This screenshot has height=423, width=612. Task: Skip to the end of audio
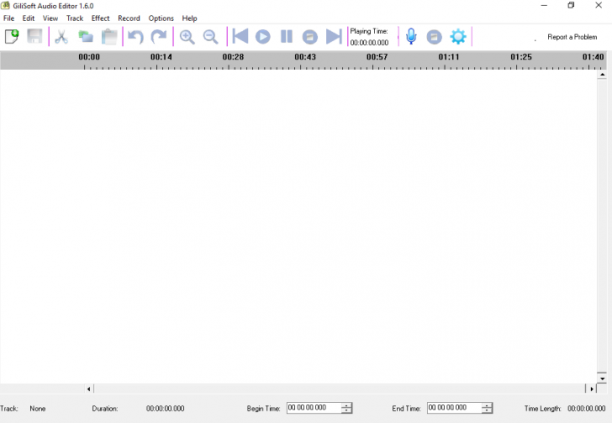click(334, 36)
